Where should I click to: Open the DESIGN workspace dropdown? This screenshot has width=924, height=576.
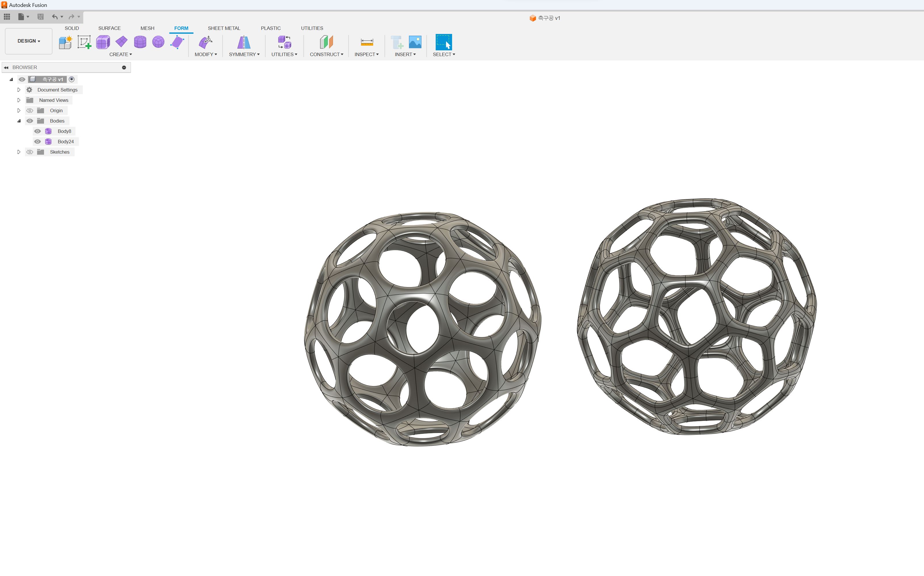click(x=28, y=41)
